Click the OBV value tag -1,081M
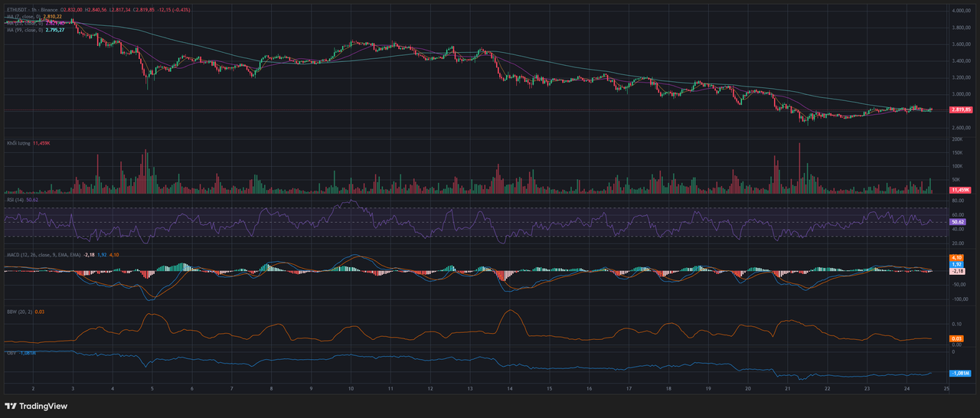The width and height of the screenshot is (980, 418). pos(960,373)
